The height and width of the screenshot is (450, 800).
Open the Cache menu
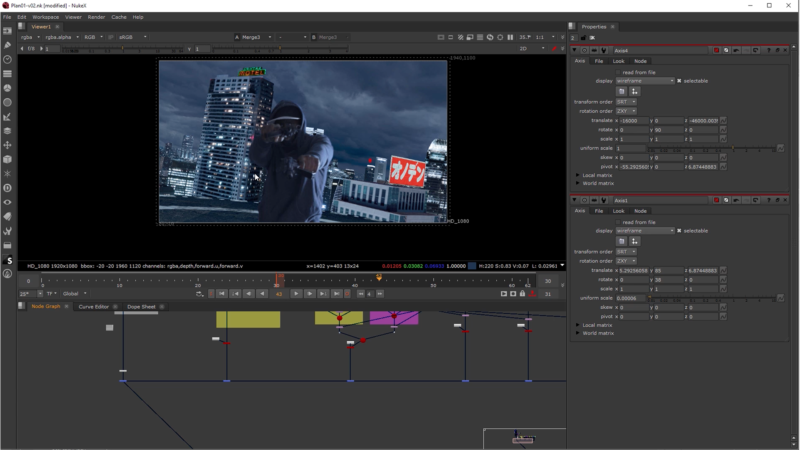pos(119,17)
